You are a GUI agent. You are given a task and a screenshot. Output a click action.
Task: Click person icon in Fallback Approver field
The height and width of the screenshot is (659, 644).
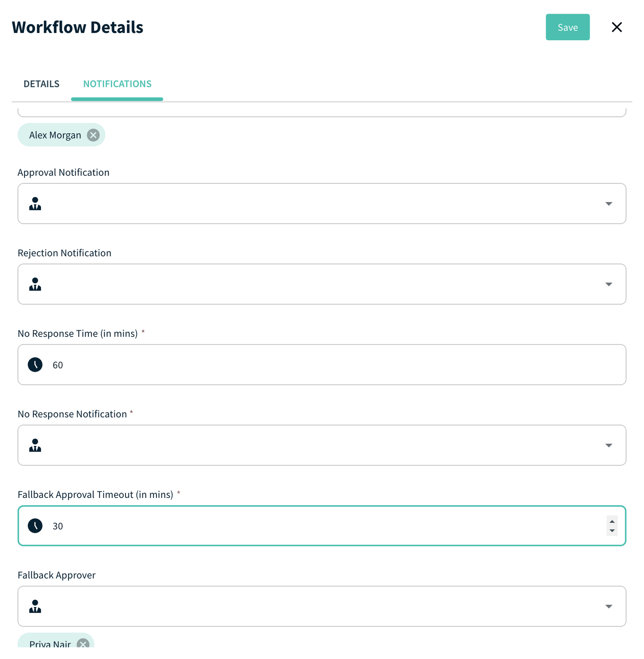pyautogui.click(x=35, y=606)
